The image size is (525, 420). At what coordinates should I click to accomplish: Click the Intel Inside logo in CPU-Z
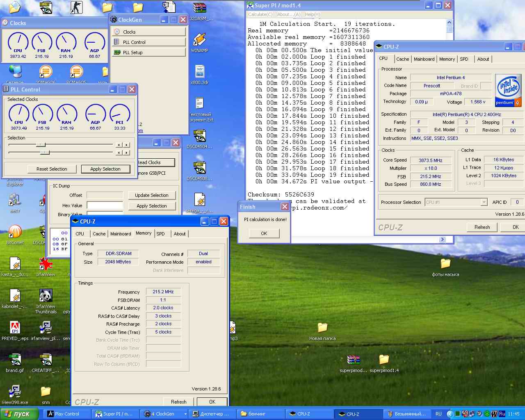coord(508,90)
